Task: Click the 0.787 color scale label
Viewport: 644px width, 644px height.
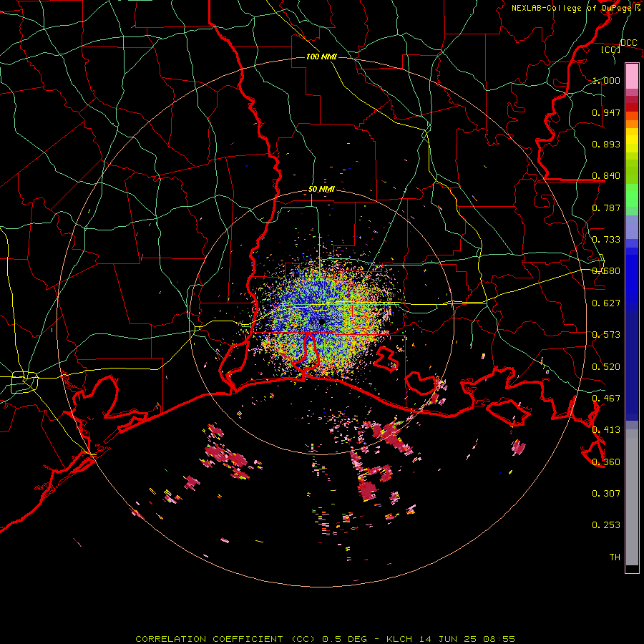Action: 606,208
